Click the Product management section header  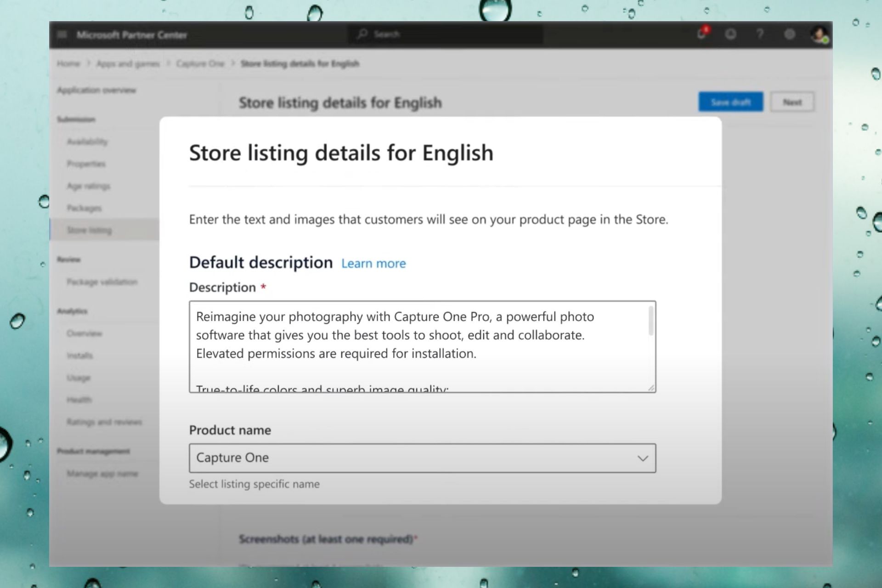pos(94,451)
